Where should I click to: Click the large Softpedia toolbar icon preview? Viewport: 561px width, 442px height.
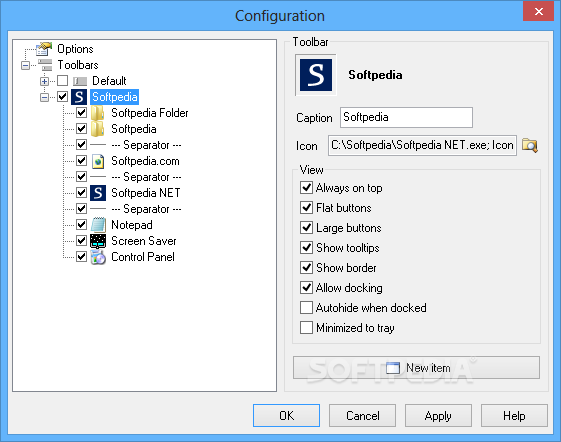tap(316, 75)
